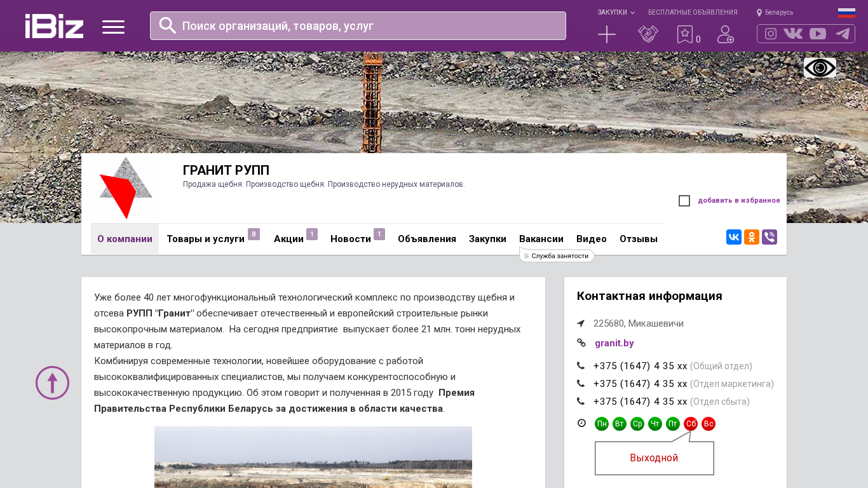
Task: Open iBiz VK page in header
Action: 793,34
